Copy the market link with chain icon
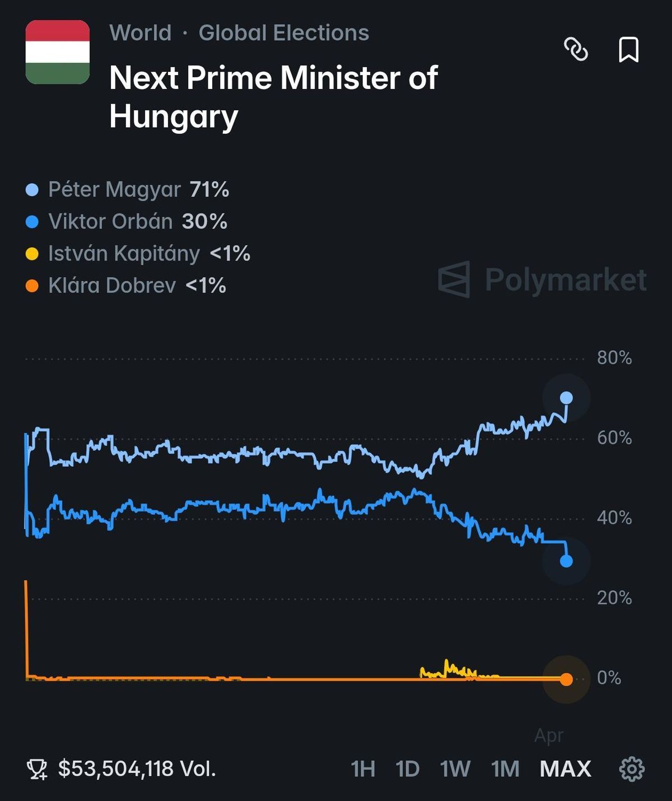This screenshot has height=801, width=672. tap(576, 49)
